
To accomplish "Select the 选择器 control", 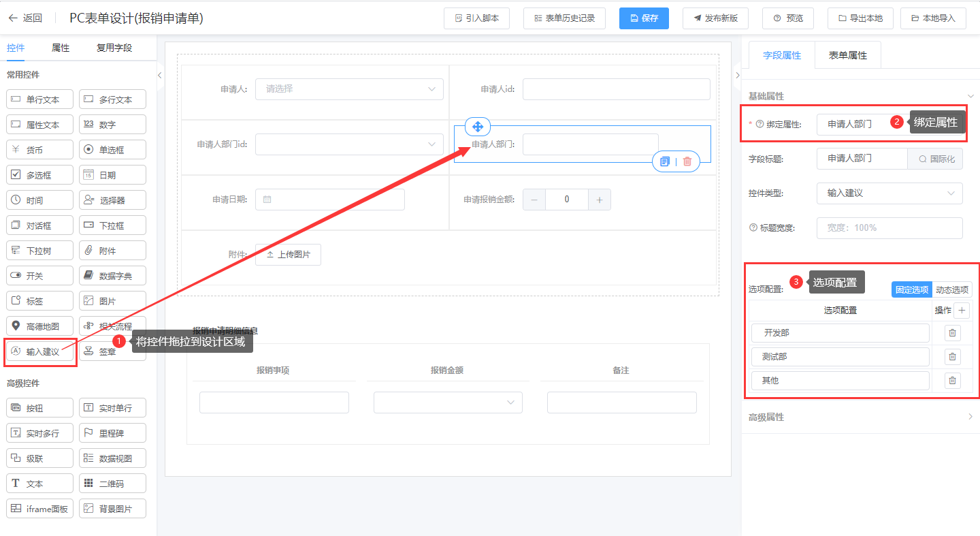I will tap(112, 200).
